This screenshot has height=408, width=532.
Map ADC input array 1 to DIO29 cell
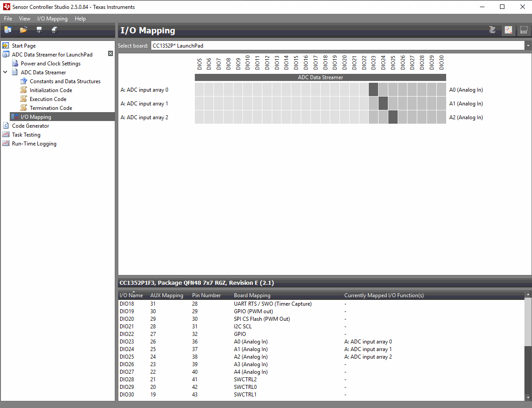click(x=431, y=104)
